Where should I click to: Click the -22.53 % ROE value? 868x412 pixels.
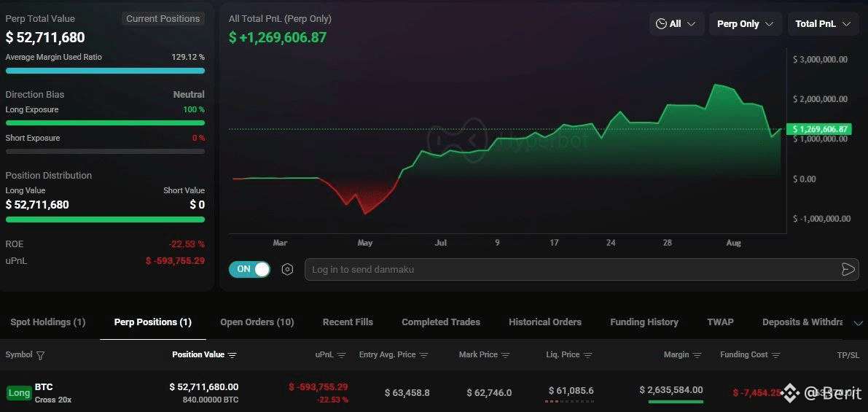click(187, 244)
